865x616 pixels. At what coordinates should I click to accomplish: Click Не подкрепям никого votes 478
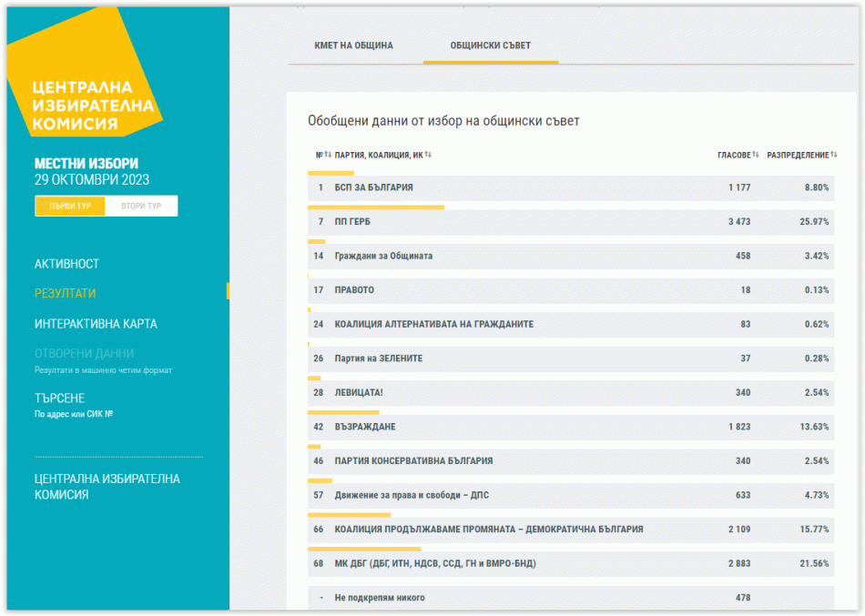click(743, 598)
